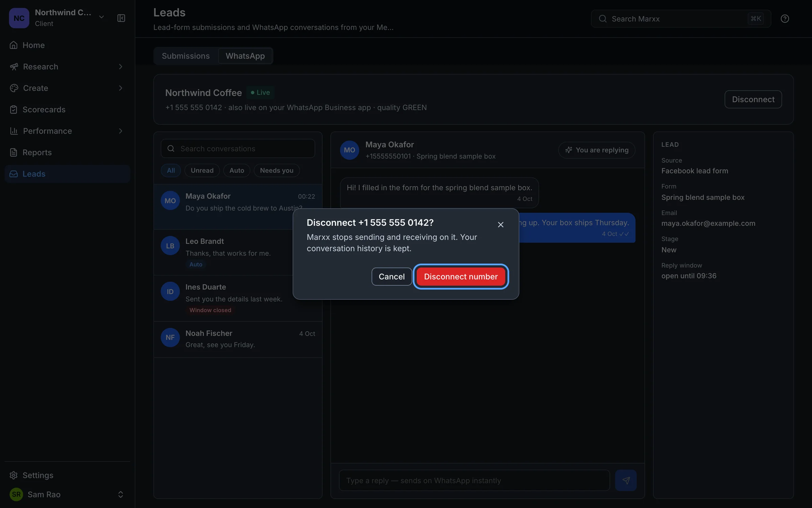Screen dimensions: 812x508
Task: Click the Type a reply input
Action: (x=474, y=480)
